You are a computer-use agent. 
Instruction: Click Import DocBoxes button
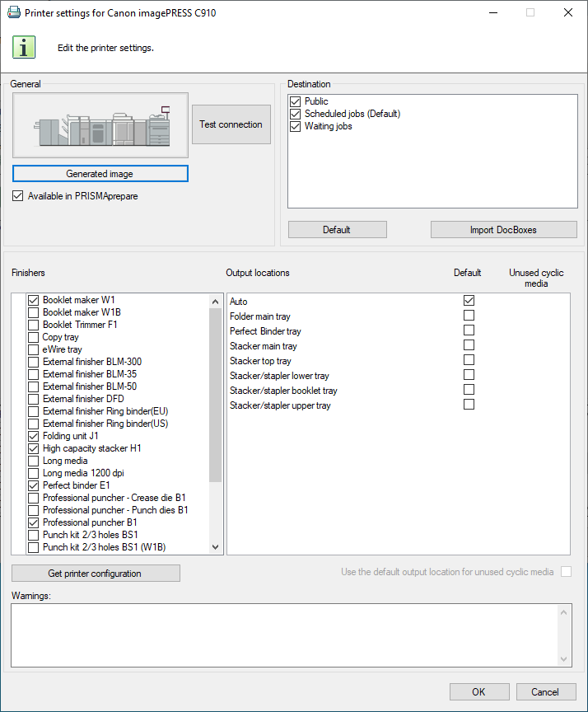coord(502,230)
